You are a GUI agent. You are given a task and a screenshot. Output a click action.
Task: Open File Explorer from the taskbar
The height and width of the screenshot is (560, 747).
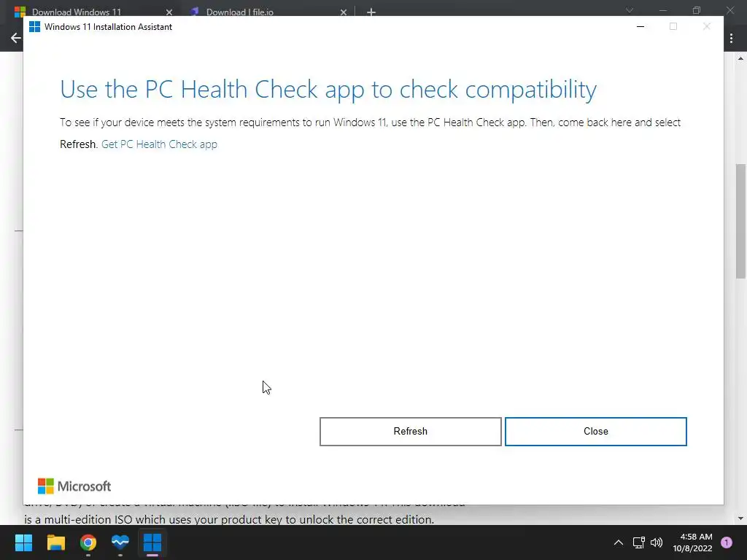55,542
